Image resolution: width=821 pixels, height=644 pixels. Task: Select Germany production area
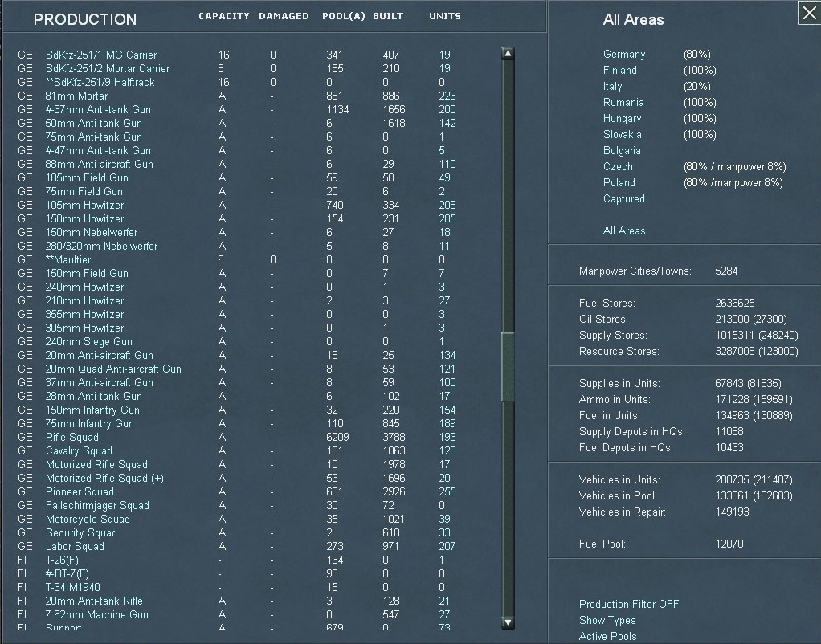point(624,54)
